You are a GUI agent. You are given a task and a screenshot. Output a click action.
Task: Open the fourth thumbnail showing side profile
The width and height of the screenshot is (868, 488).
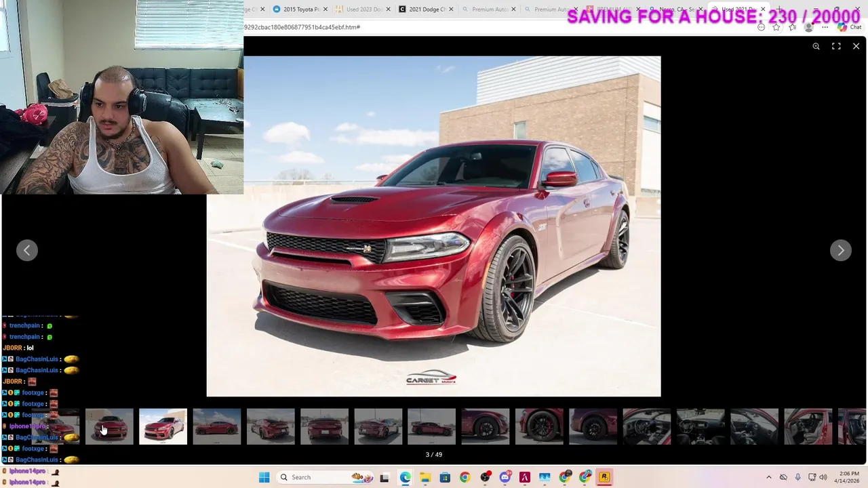point(217,427)
